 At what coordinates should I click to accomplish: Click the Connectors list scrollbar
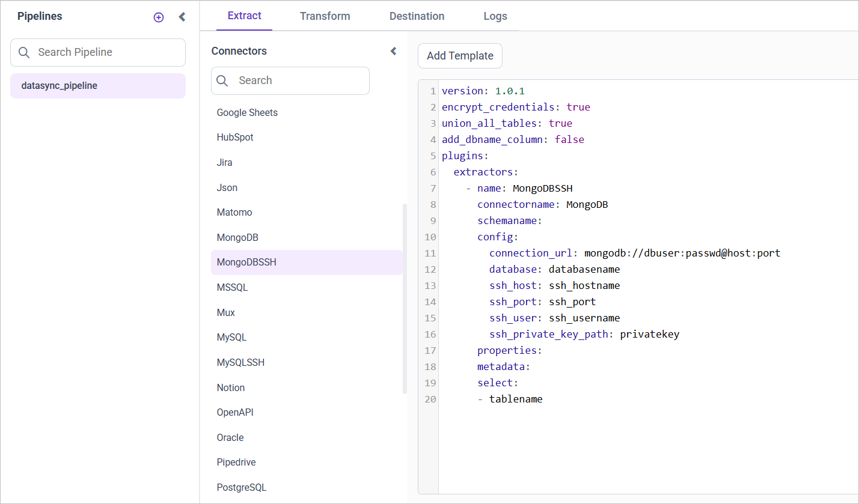point(404,294)
